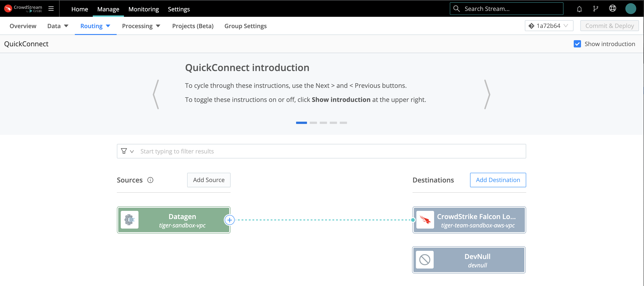Click the Sources info icon
This screenshot has height=286, width=644.
151,180
